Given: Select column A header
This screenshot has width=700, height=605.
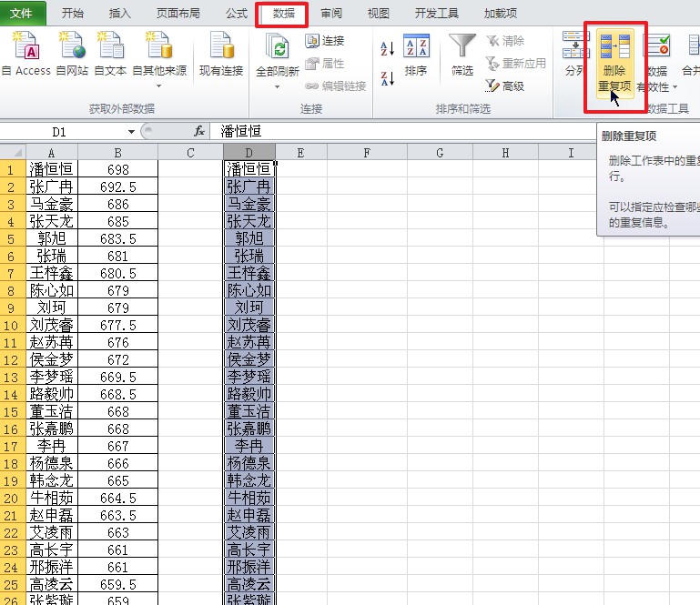Looking at the screenshot, I should (52, 153).
